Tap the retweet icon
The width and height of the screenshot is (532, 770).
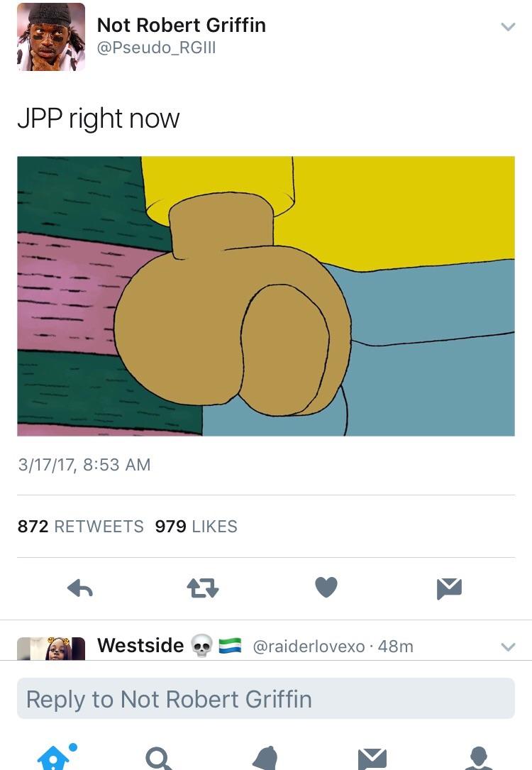pos(203,588)
